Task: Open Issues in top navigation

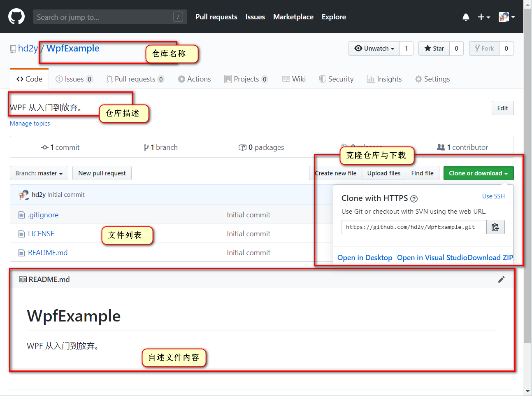Action: [x=255, y=17]
